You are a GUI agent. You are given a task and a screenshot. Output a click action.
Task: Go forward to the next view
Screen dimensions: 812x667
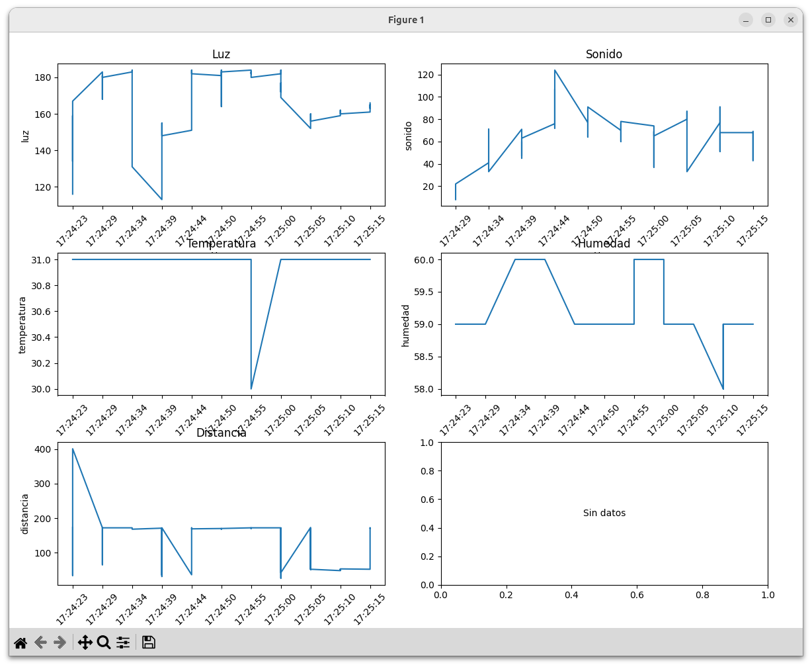coord(60,642)
